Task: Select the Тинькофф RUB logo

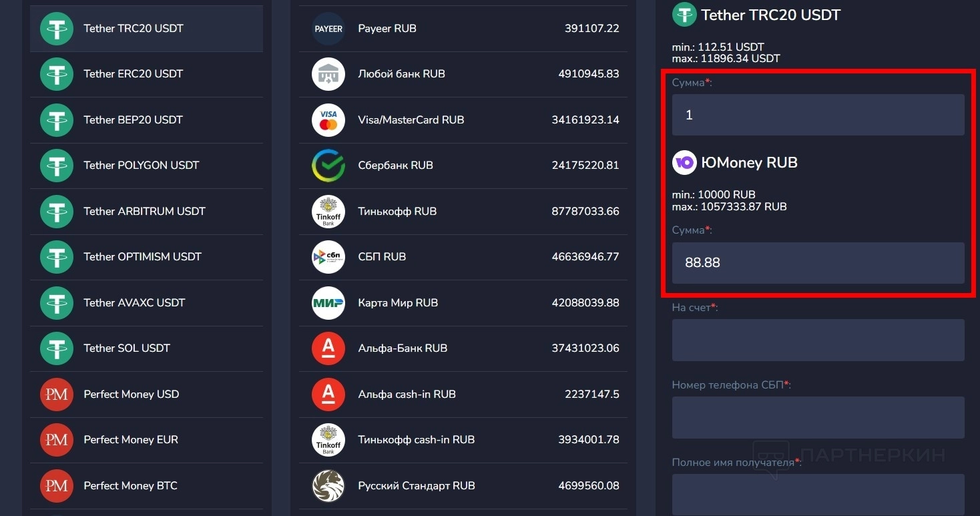Action: click(x=328, y=211)
